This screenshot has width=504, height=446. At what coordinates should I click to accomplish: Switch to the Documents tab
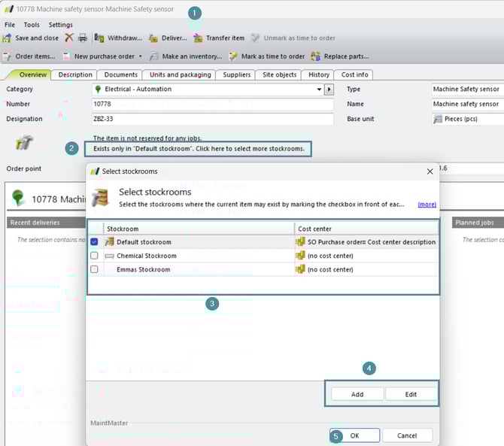121,74
